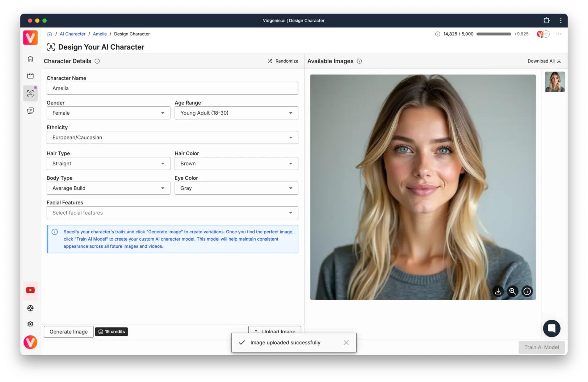
Task: Click the credits usage progress bar
Action: [494, 34]
